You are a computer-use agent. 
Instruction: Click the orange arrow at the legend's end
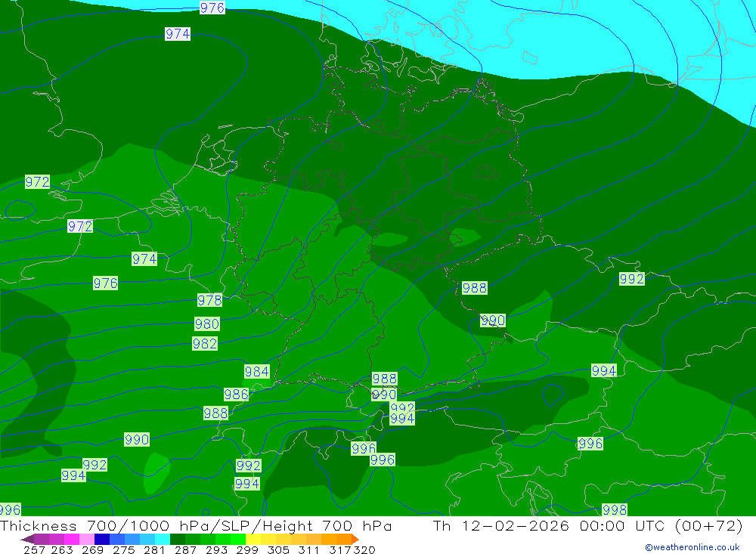(355, 539)
